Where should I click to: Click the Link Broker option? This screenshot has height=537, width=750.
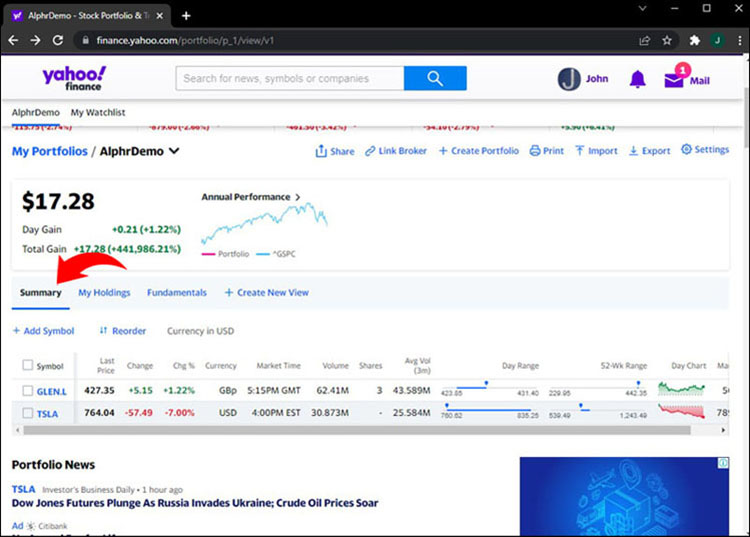click(x=396, y=151)
